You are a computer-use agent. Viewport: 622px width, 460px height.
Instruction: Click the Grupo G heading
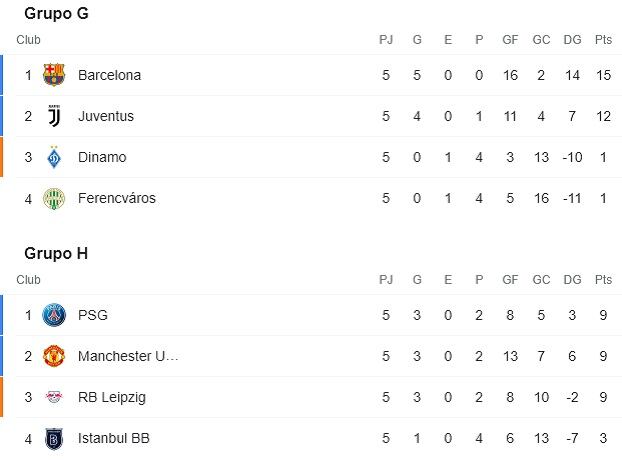pyautogui.click(x=56, y=13)
